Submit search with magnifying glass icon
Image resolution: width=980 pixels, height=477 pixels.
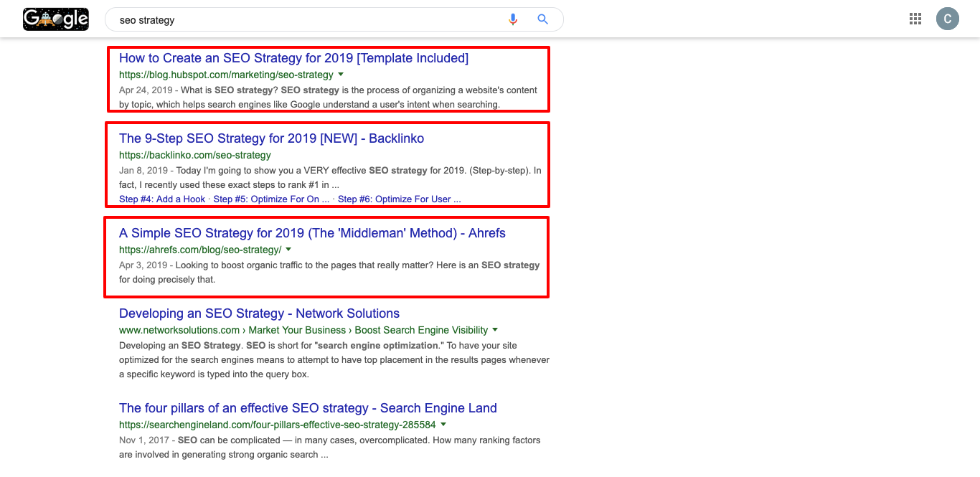coord(543,19)
